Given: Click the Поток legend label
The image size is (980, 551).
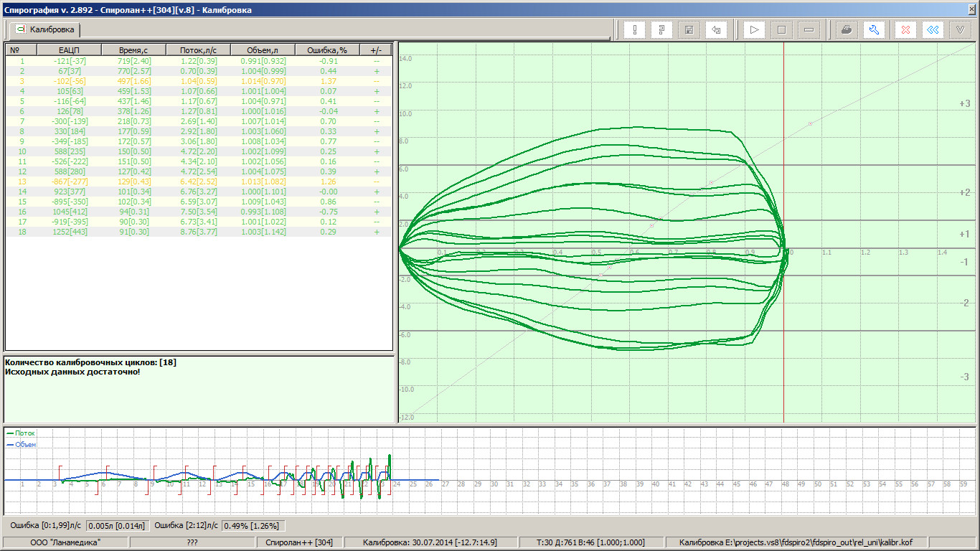Looking at the screenshot, I should point(24,433).
